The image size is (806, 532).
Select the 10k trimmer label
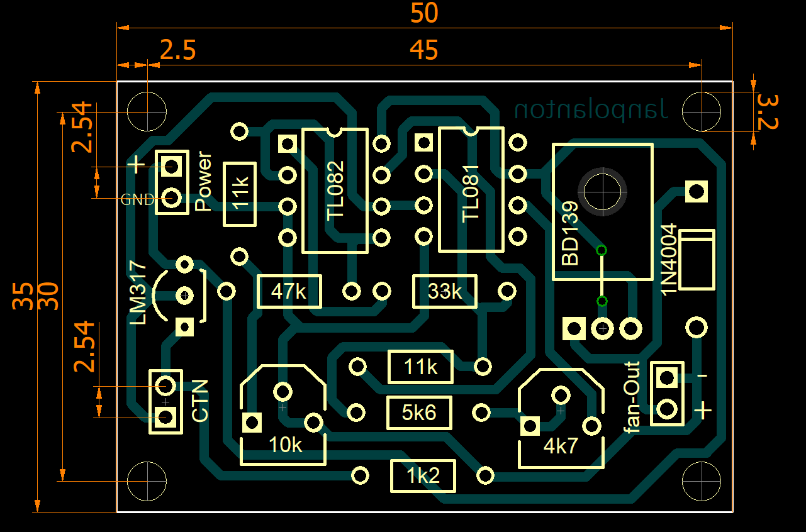coord(285,445)
